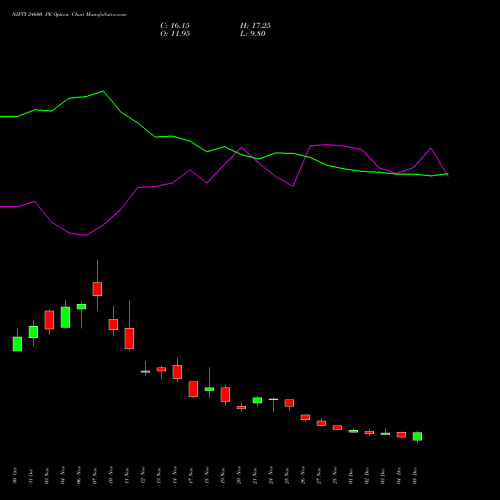Click the NIFTY PE Option Chart title

point(69,15)
